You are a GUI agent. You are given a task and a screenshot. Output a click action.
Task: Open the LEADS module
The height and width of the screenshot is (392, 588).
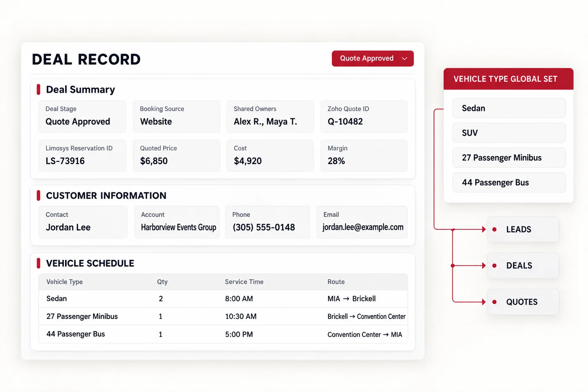[x=523, y=229]
